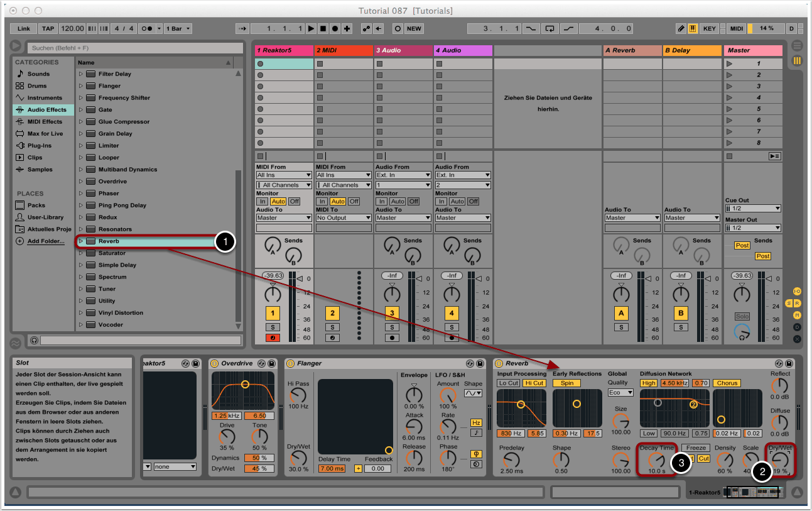Click the browser preview headphone icon
This screenshot has height=511, width=812.
click(x=34, y=340)
